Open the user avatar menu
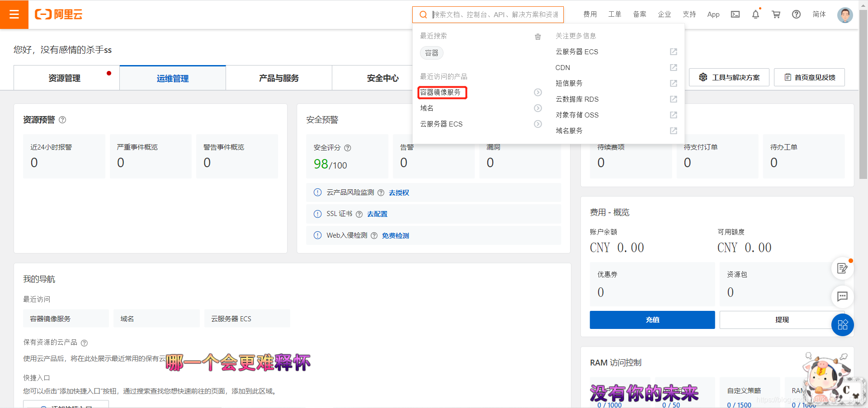This screenshot has height=408, width=868. point(845,15)
